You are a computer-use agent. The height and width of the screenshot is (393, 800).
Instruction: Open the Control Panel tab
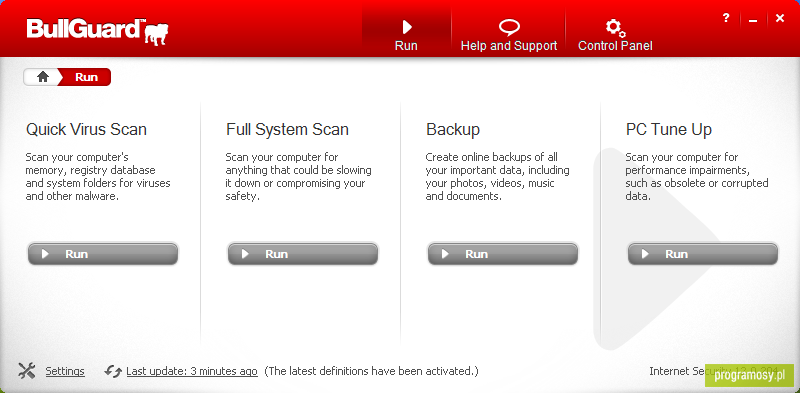615,34
